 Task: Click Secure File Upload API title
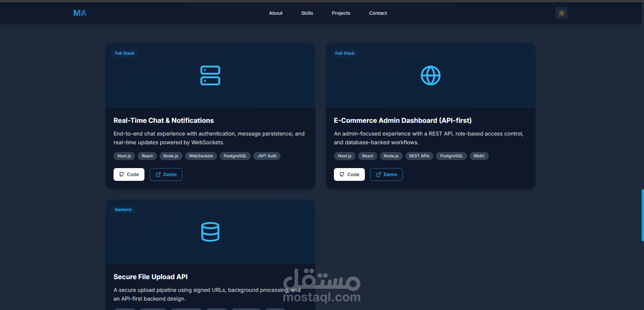(151, 277)
